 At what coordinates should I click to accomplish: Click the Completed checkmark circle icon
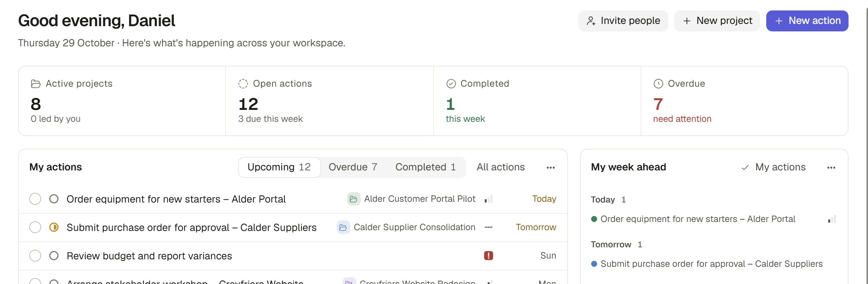(x=451, y=84)
